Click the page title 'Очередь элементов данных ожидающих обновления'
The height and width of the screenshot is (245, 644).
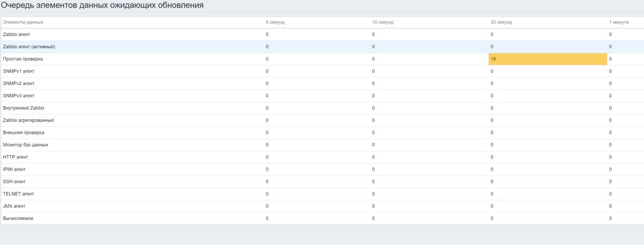click(x=102, y=6)
